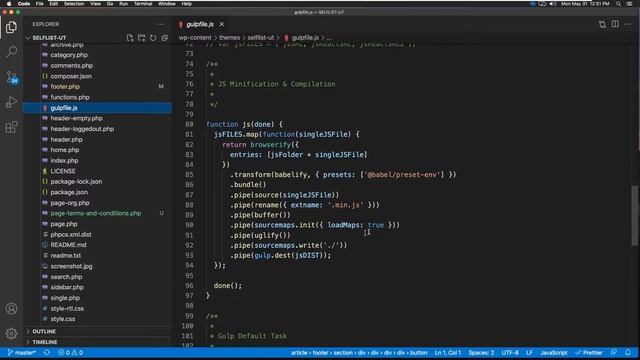Viewport: 640px width, 360px height.
Task: Click the volume icon in menu bar
Action: tap(552, 4)
